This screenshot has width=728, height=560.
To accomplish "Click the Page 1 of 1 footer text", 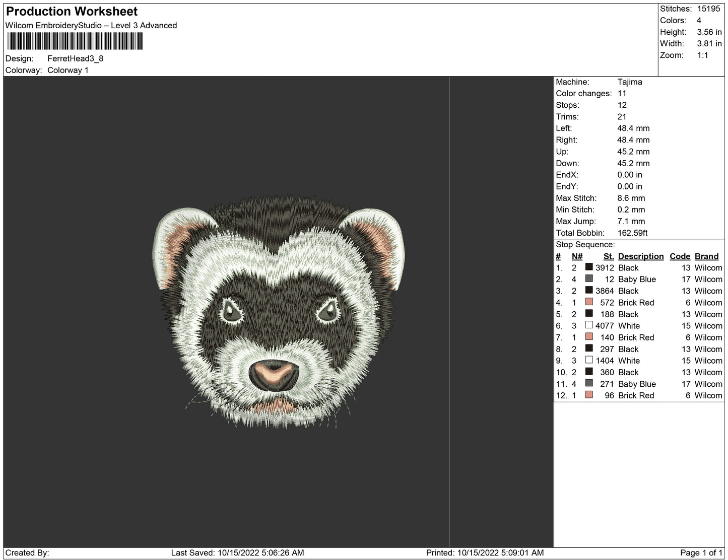I will [x=701, y=552].
